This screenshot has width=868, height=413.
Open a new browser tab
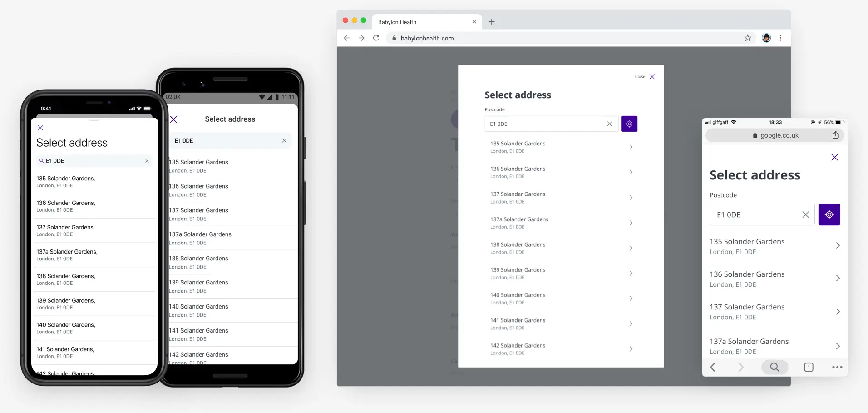491,22
